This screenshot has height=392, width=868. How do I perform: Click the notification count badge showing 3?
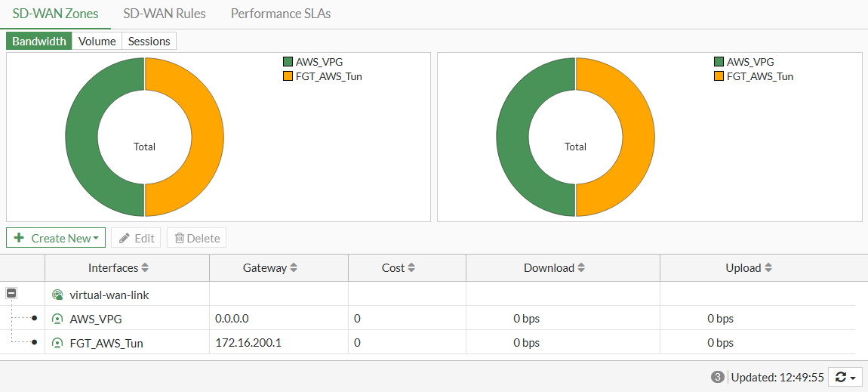[x=718, y=377]
